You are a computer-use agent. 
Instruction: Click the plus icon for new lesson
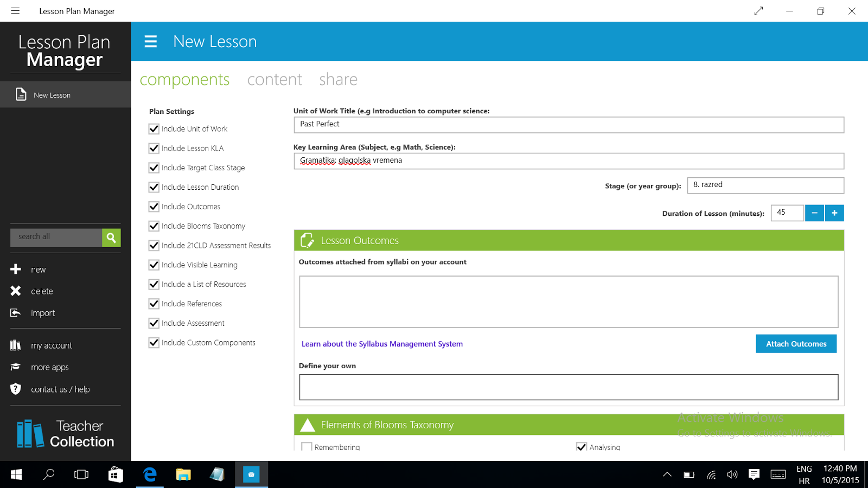pyautogui.click(x=16, y=269)
